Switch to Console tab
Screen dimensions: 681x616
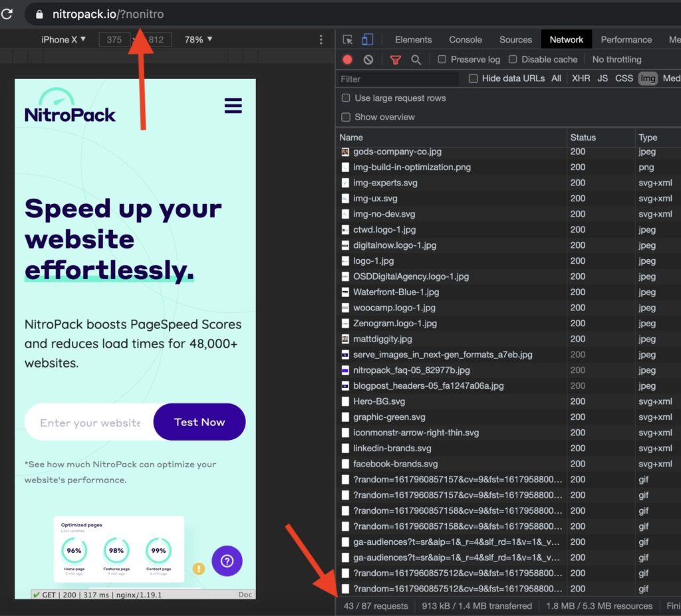[465, 39]
